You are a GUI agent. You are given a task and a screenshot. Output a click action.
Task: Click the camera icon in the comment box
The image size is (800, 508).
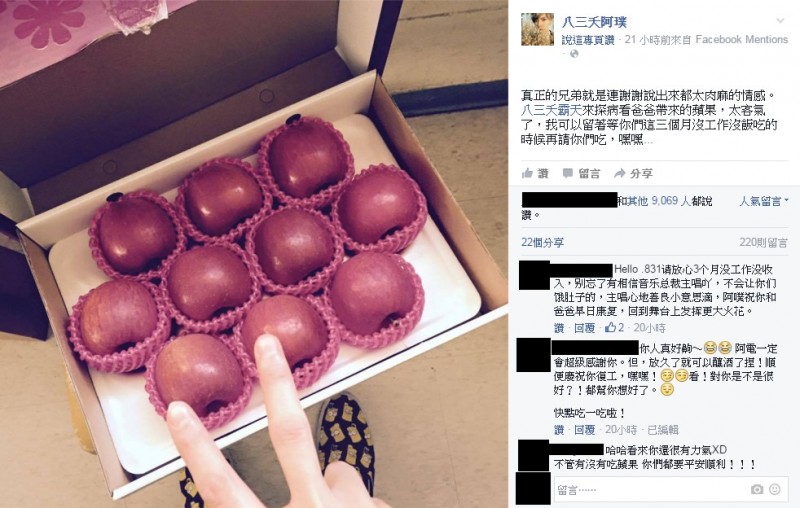(x=757, y=490)
